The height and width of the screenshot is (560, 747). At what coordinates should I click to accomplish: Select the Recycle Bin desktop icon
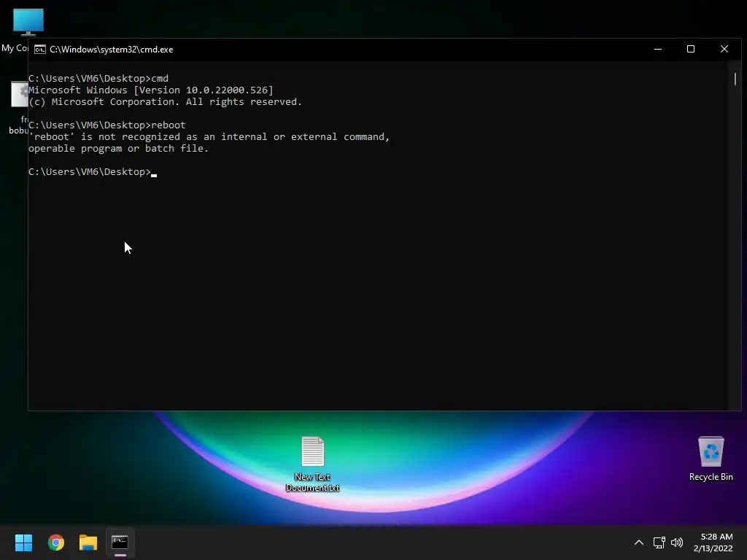[x=711, y=459]
